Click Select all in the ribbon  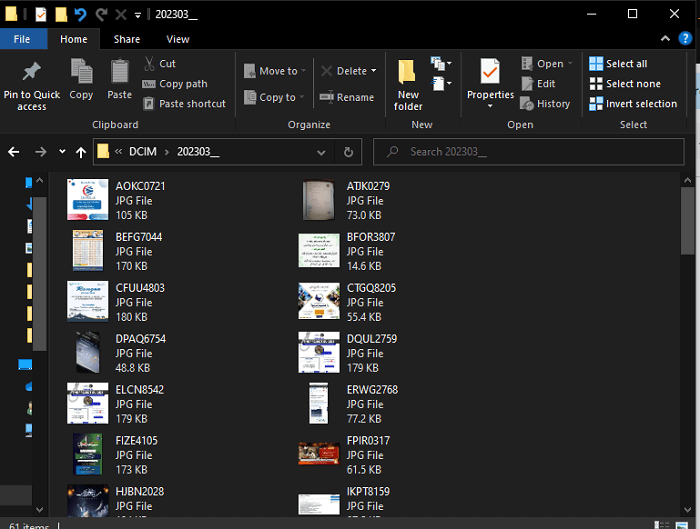618,64
